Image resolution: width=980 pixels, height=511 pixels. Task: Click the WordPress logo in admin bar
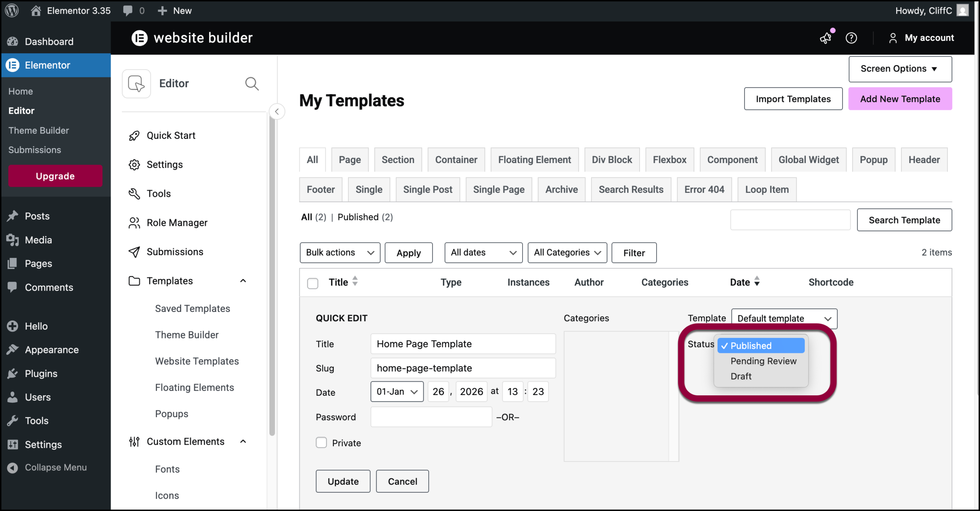12,10
